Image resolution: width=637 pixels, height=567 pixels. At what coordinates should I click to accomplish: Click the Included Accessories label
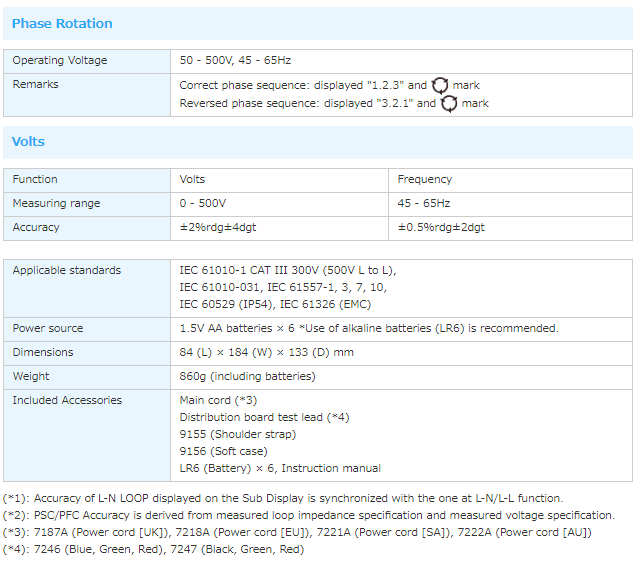[67, 401]
